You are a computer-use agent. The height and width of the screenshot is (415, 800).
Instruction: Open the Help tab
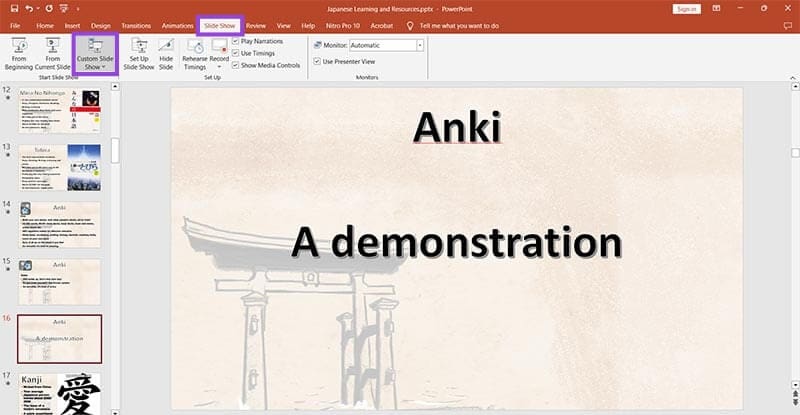point(308,26)
